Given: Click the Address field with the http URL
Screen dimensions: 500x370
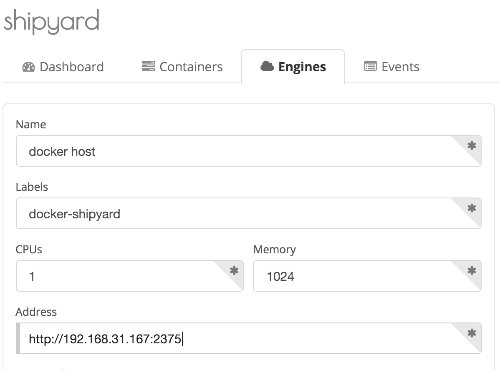Looking at the screenshot, I should point(249,338).
